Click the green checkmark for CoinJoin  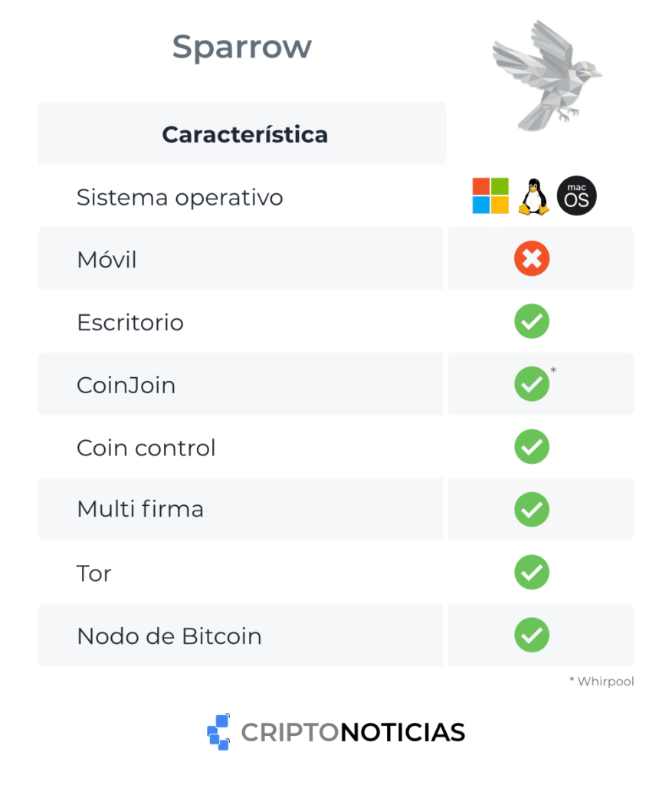(x=532, y=384)
